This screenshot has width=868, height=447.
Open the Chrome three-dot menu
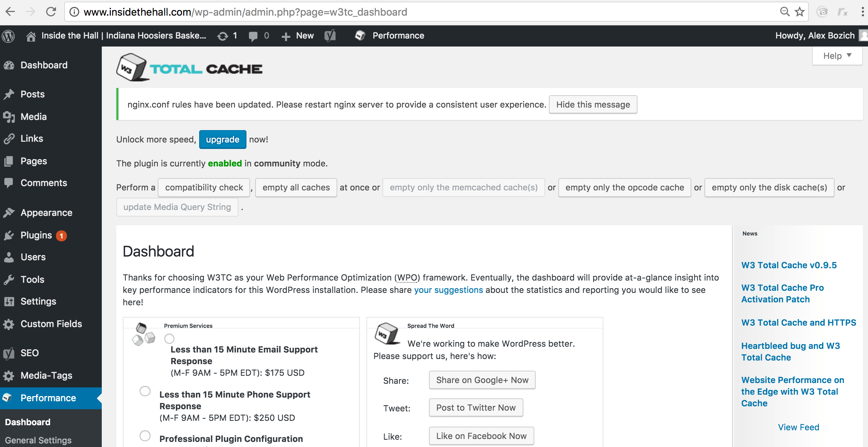coord(862,12)
